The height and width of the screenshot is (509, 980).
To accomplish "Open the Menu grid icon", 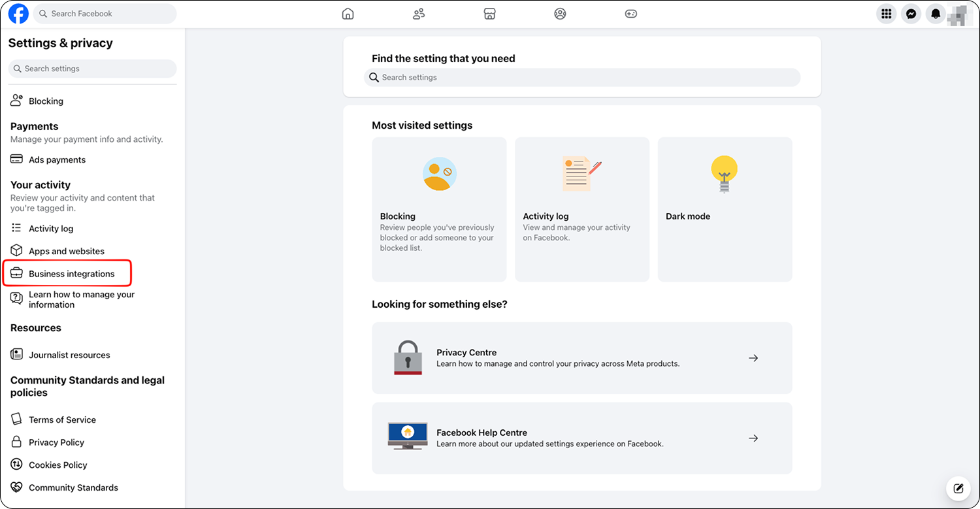I will pyautogui.click(x=887, y=14).
